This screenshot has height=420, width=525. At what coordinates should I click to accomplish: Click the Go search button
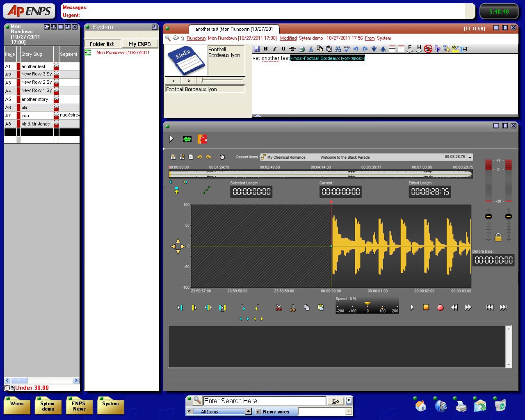(x=336, y=401)
